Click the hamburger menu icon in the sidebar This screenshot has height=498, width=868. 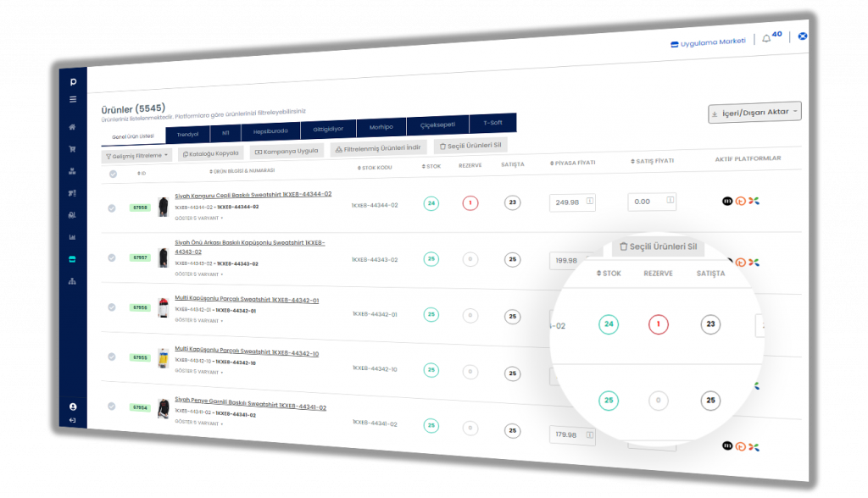tap(73, 99)
